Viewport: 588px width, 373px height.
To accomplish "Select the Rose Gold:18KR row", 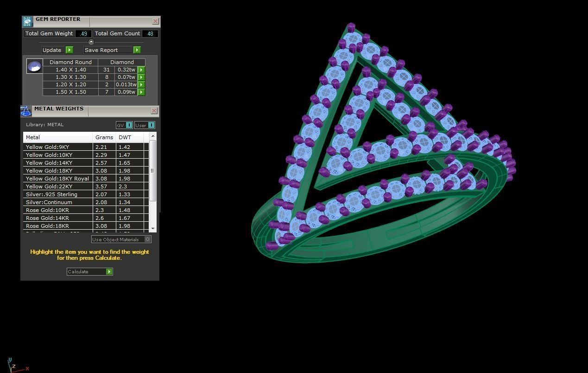I will click(86, 226).
